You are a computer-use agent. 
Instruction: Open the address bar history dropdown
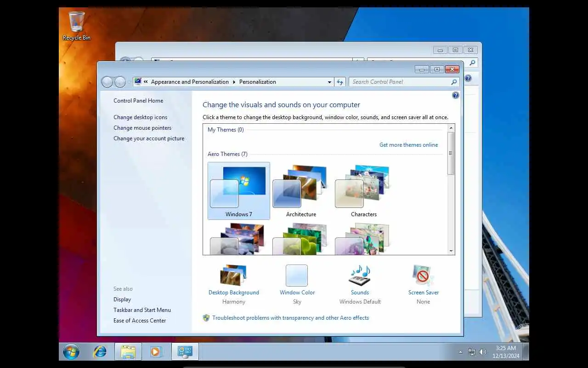coord(329,82)
